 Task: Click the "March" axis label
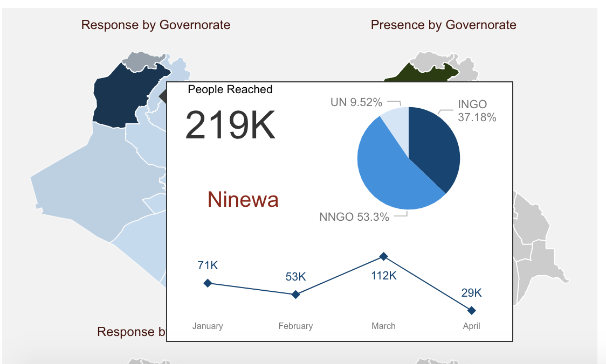point(383,326)
